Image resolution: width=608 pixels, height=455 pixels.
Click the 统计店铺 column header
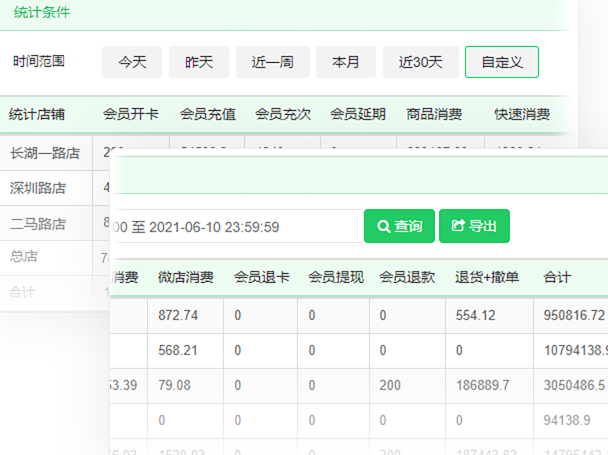pos(38,114)
